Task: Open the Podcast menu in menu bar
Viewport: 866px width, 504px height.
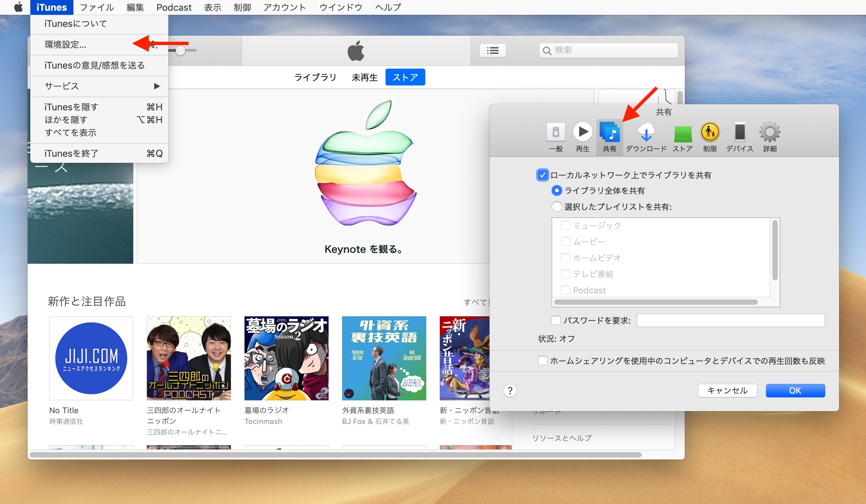Action: [x=174, y=7]
